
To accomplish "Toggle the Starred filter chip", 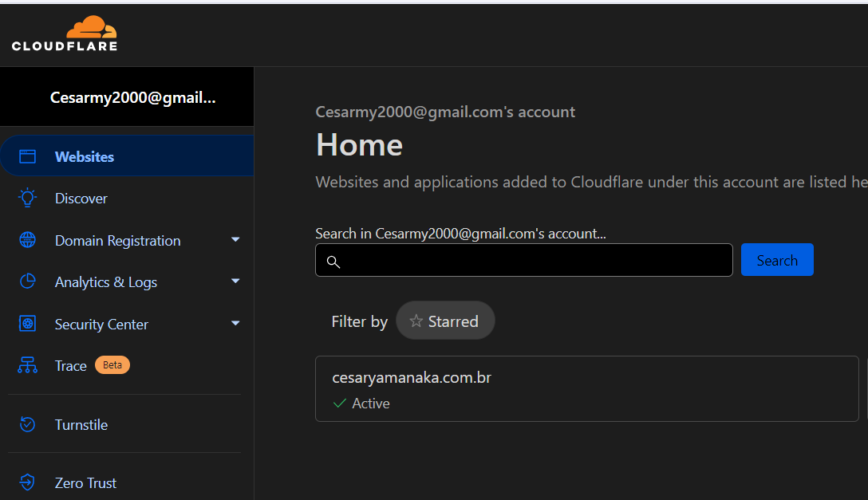I will point(445,321).
